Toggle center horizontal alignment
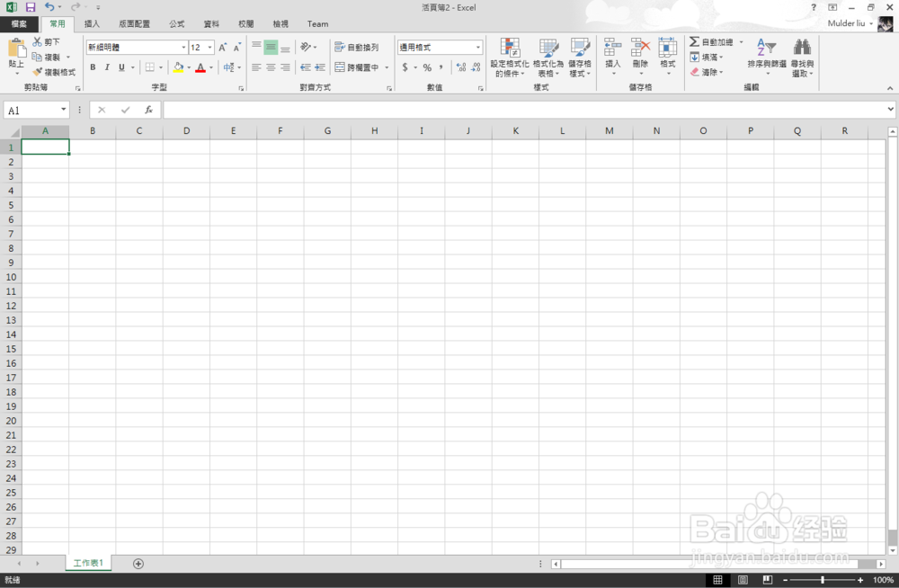899x588 pixels. click(x=271, y=67)
